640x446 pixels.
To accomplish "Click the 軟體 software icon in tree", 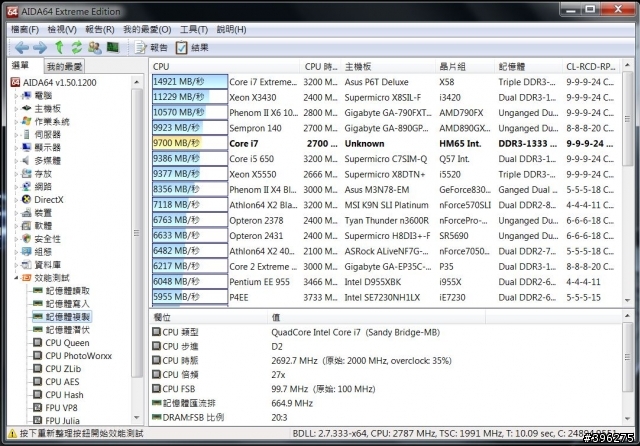I will click(27, 226).
